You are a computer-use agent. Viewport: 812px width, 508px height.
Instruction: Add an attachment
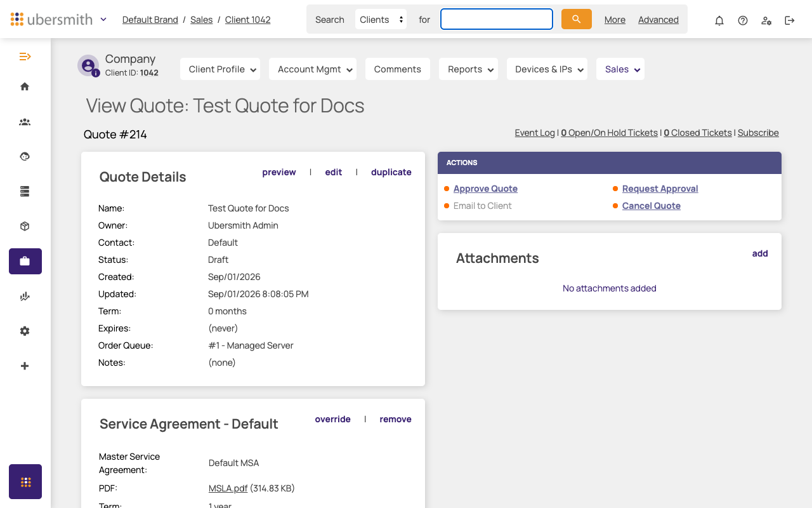pyautogui.click(x=760, y=253)
